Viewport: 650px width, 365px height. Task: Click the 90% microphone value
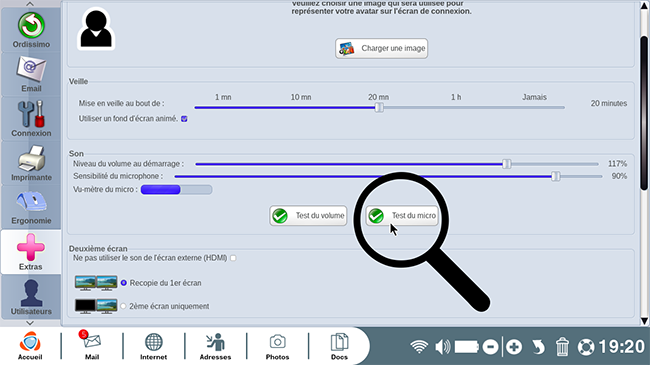(x=619, y=176)
